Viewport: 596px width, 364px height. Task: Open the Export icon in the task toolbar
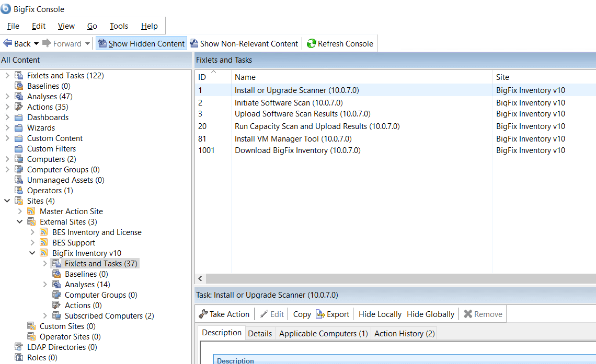(x=321, y=314)
